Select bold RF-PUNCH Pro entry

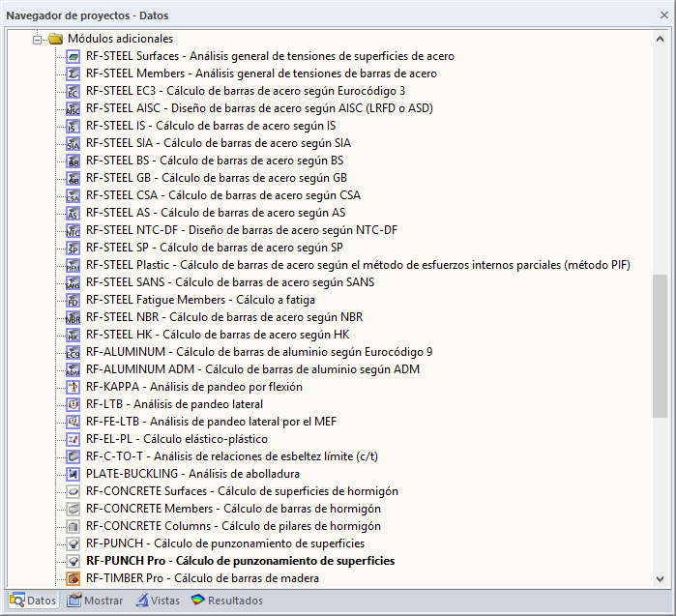click(x=241, y=561)
